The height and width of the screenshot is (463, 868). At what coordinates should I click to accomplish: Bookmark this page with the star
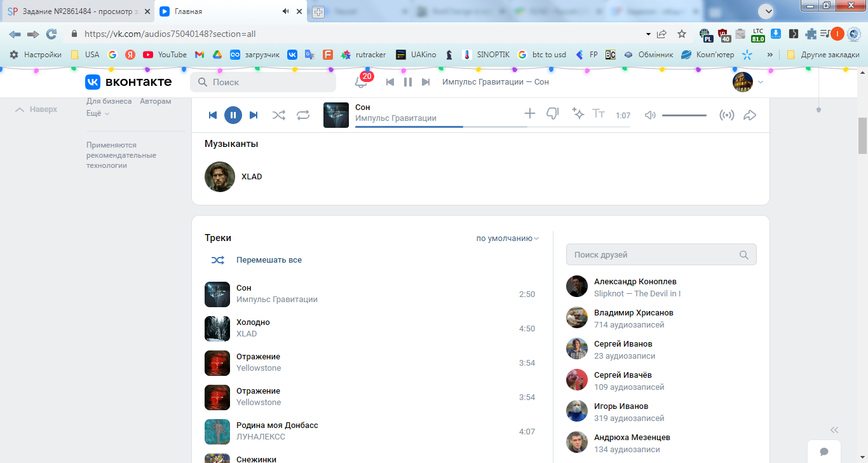tap(682, 34)
